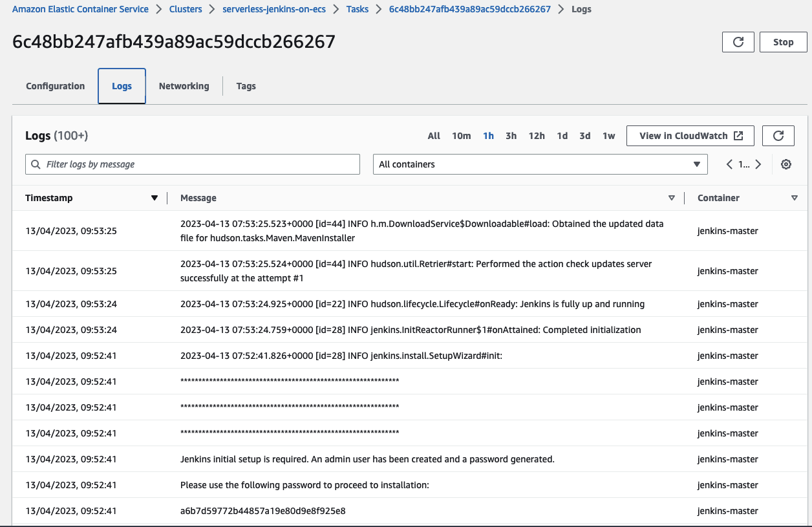This screenshot has height=527, width=812.
Task: Switch to the Networking tab
Action: tap(184, 85)
